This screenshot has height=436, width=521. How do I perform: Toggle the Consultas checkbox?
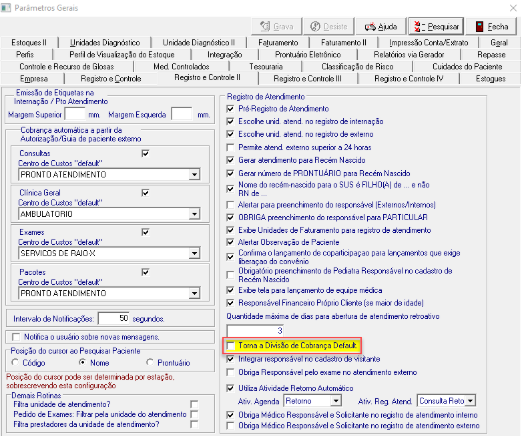[145, 153]
